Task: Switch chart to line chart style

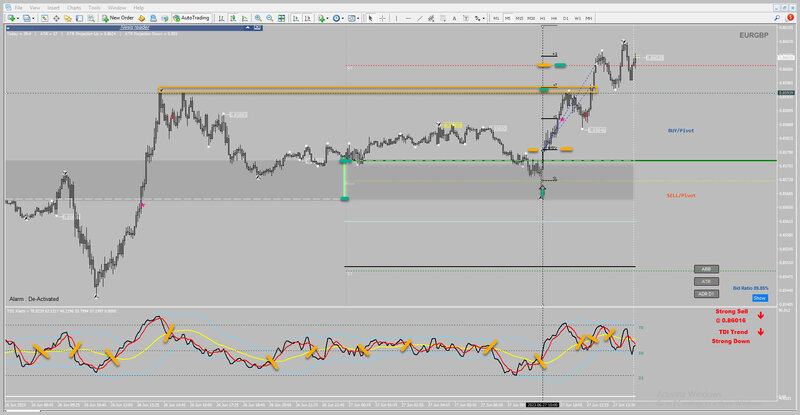Action: tap(245, 18)
